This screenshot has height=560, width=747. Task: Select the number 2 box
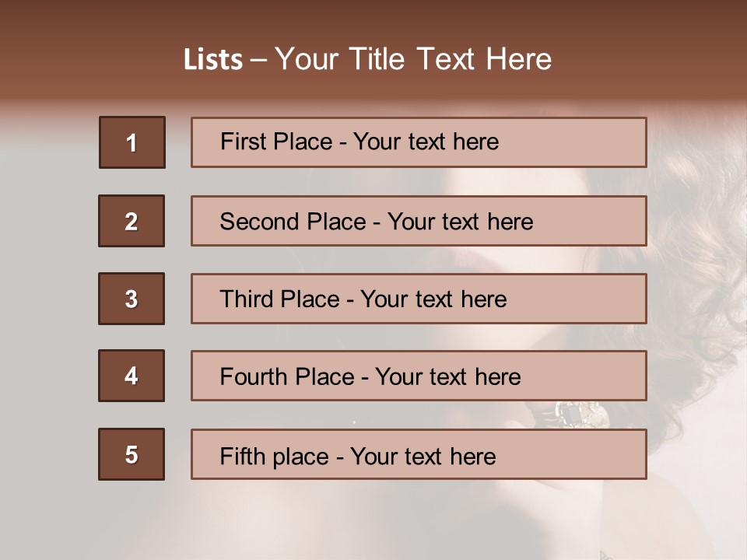pos(132,221)
